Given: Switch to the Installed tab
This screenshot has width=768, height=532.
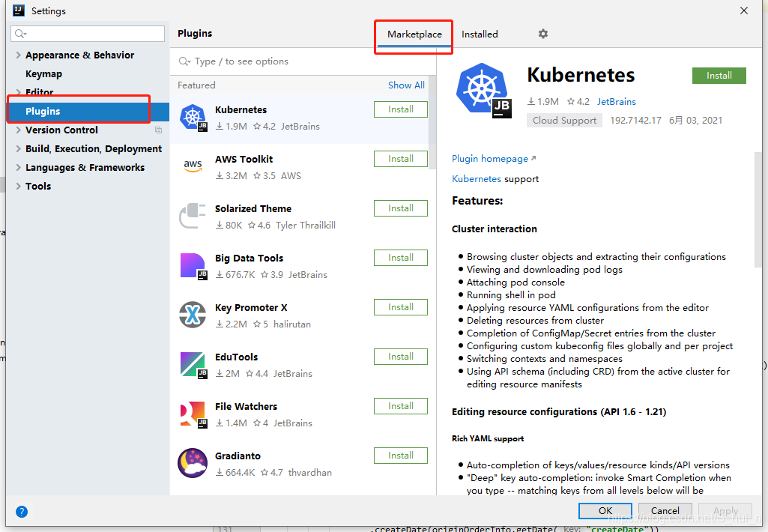Looking at the screenshot, I should tap(480, 34).
